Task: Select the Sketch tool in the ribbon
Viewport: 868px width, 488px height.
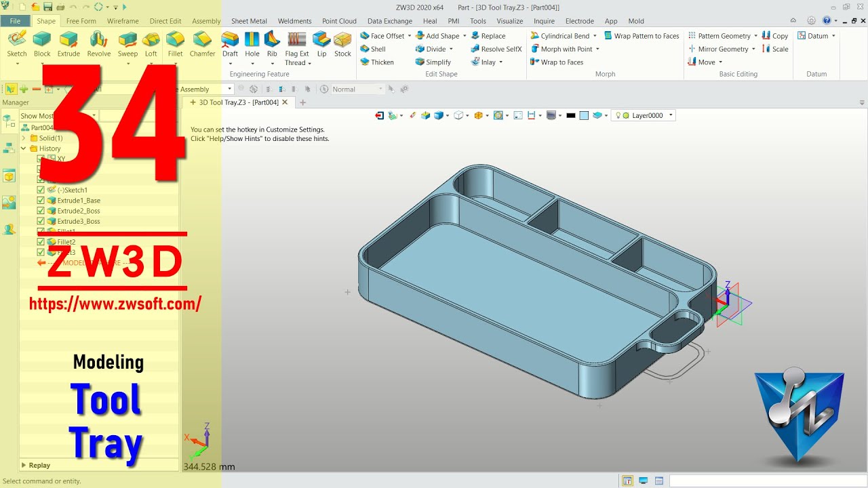Action: coord(16,44)
